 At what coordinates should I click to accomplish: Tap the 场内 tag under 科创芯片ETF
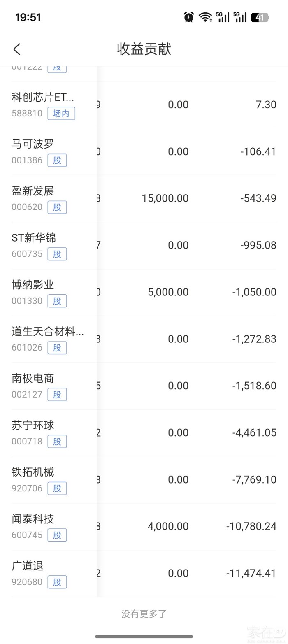point(61,114)
